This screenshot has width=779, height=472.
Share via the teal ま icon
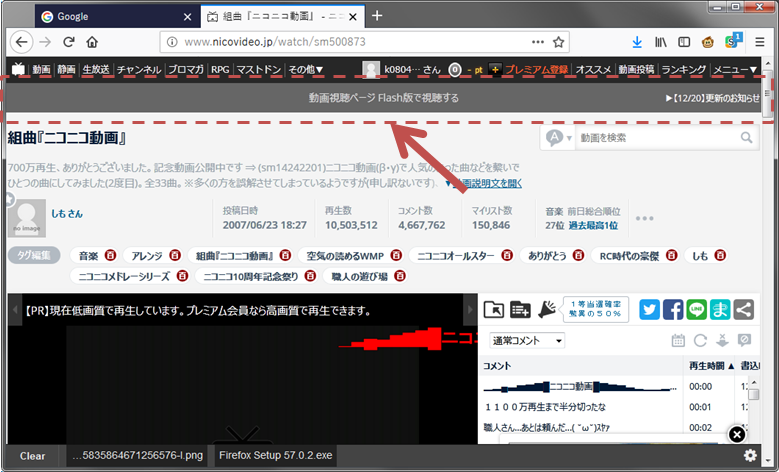pos(720,310)
